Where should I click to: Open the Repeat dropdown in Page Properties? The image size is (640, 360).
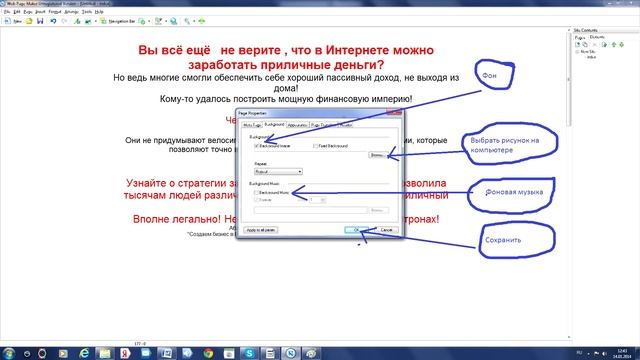pos(278,172)
